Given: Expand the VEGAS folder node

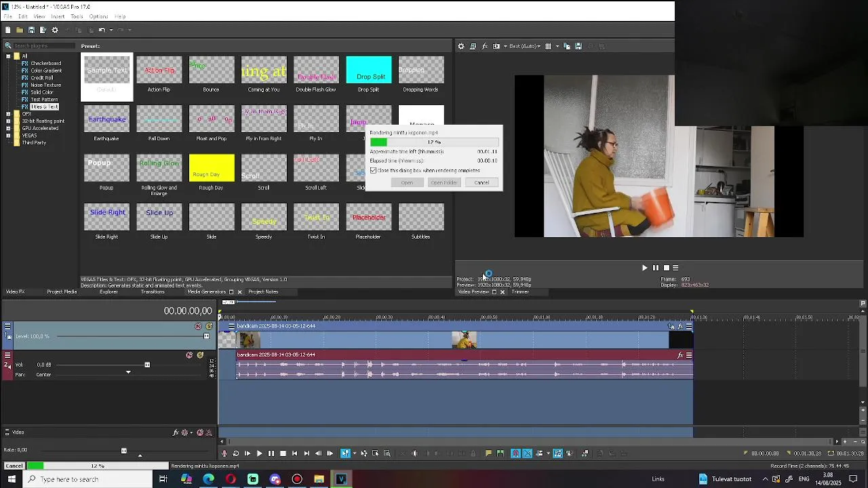Looking at the screenshot, I should pos(8,136).
